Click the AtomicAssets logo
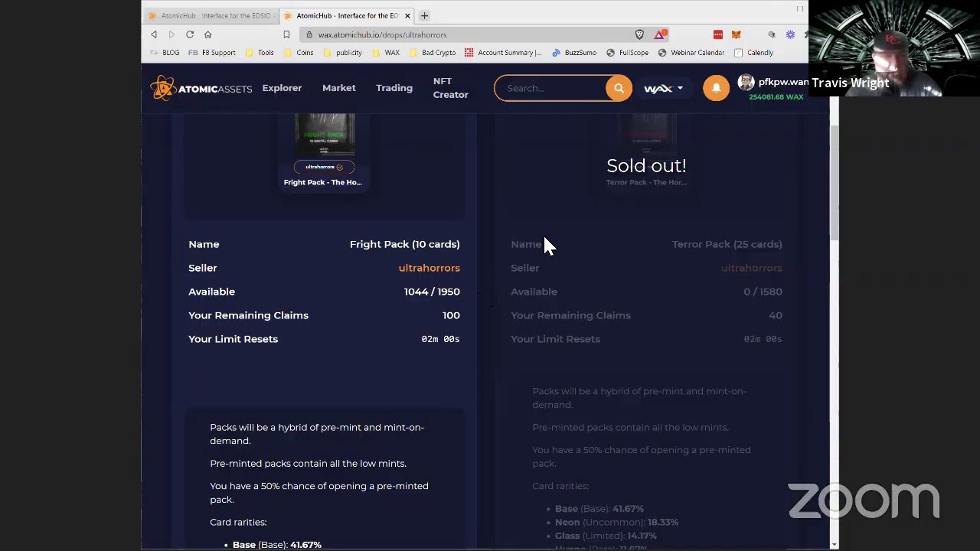 click(201, 88)
